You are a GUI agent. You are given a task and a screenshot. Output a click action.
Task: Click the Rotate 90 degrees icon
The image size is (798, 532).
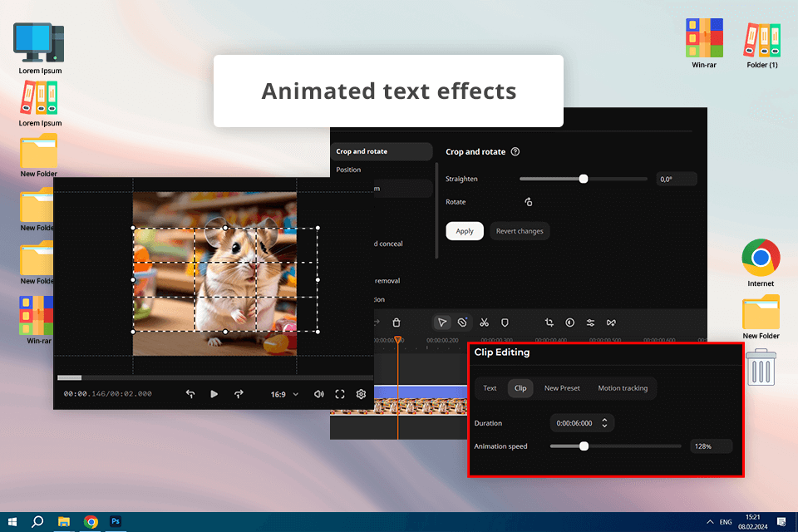tap(529, 202)
